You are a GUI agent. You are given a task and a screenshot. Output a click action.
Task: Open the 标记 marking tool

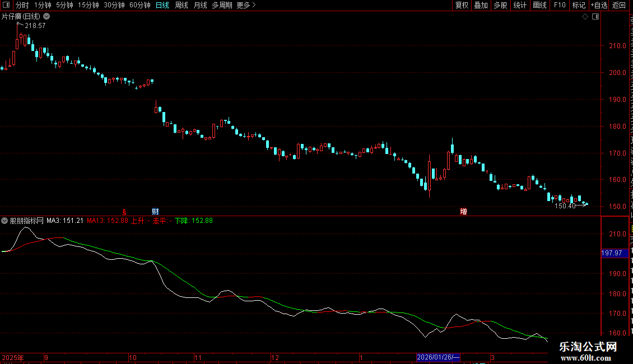click(x=579, y=5)
